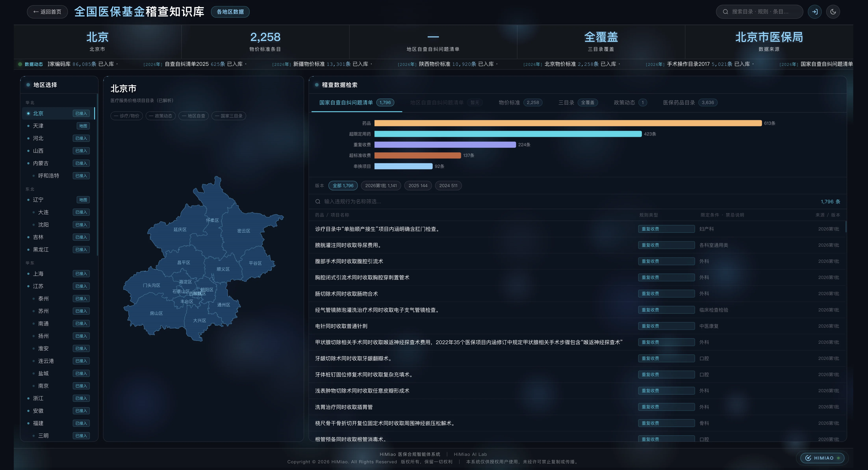This screenshot has width=868, height=470.
Task: Click 妇产科 cell in first table row
Action: [707, 229]
